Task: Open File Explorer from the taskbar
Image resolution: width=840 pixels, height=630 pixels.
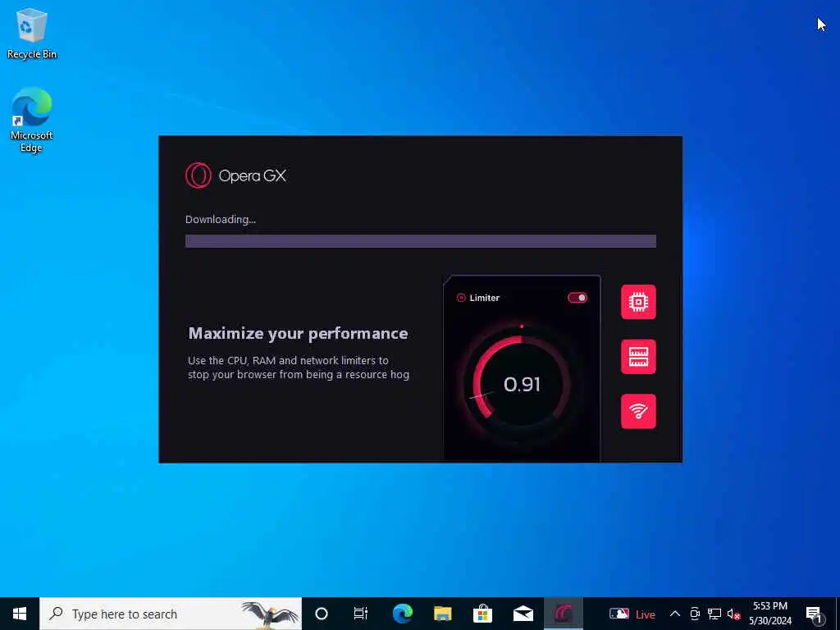Action: coord(442,614)
